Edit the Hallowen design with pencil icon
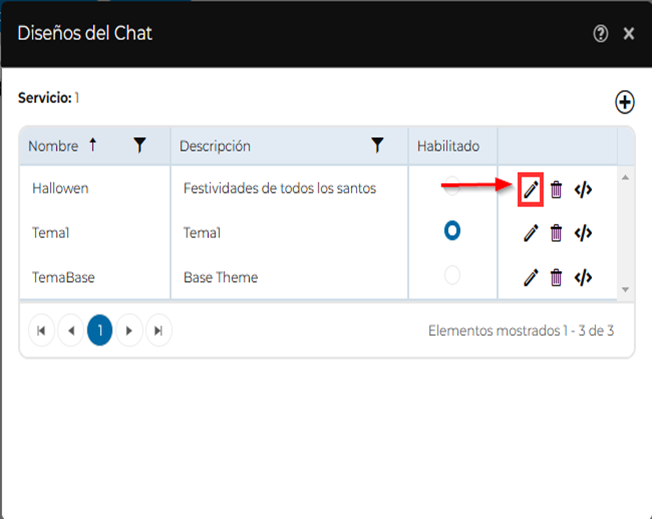Screen dimensions: 652x519 530,189
